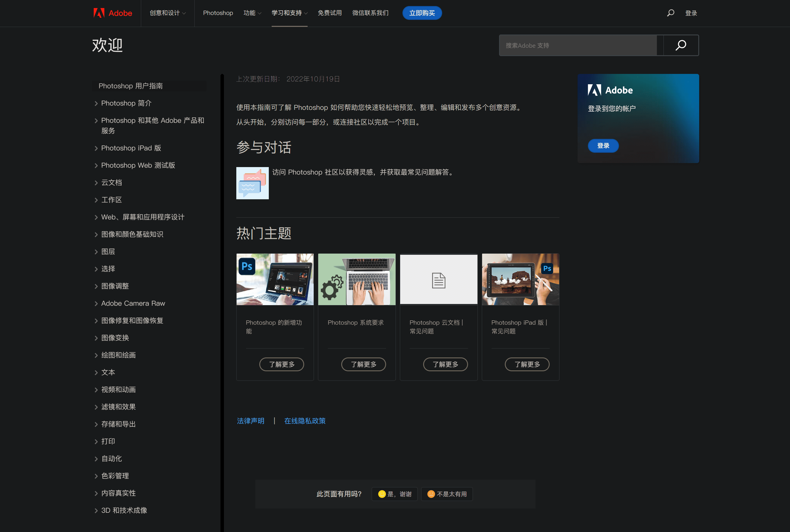Open the 功能 dropdown menu
790x532 pixels.
252,13
